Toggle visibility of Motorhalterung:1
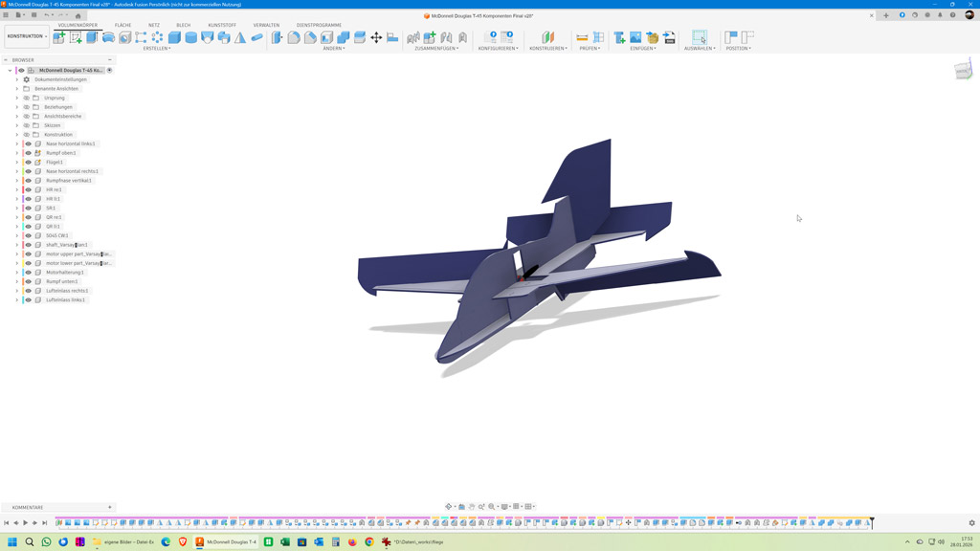Screen dimensions: 980x551 pyautogui.click(x=28, y=273)
